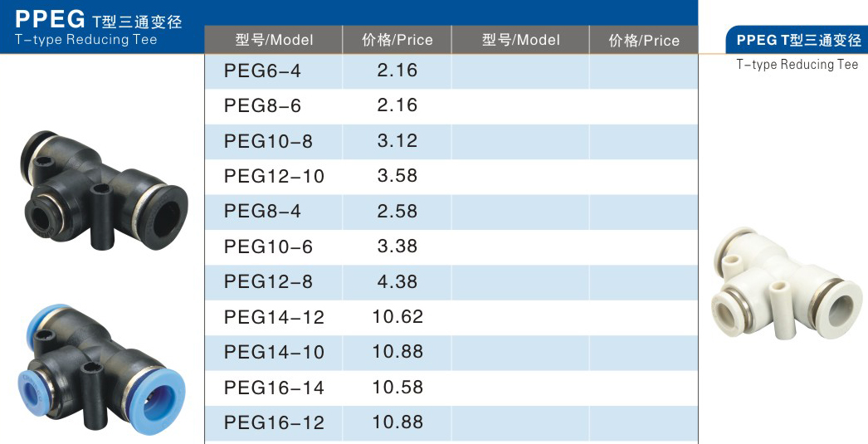Image resolution: width=868 pixels, height=444 pixels.
Task: Select the PEG16-14 model cell
Action: tap(274, 388)
